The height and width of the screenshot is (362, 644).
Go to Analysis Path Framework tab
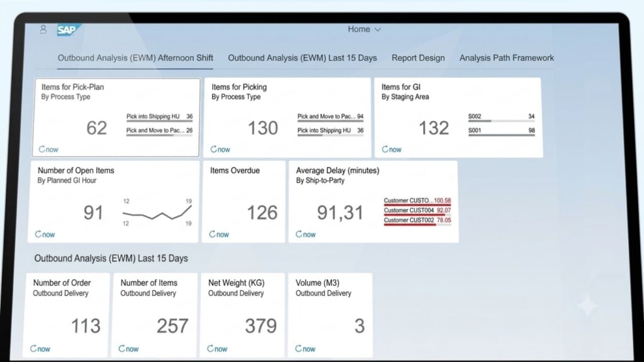click(x=506, y=58)
